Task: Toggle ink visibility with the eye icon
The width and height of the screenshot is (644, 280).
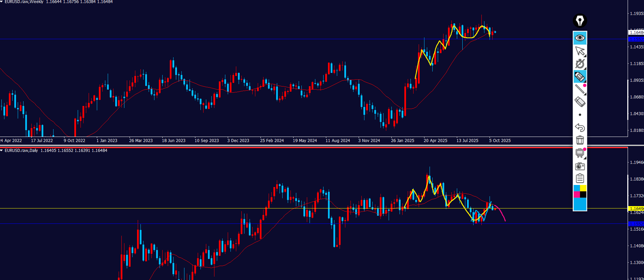Action: tap(580, 38)
